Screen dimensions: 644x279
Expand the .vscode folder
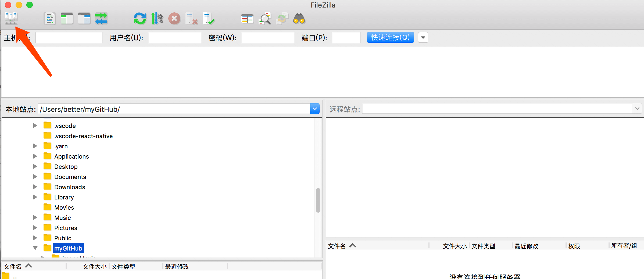click(35, 126)
